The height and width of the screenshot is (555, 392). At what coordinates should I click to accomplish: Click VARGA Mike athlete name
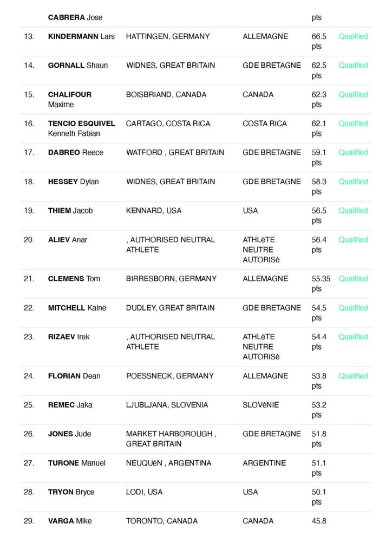click(70, 521)
